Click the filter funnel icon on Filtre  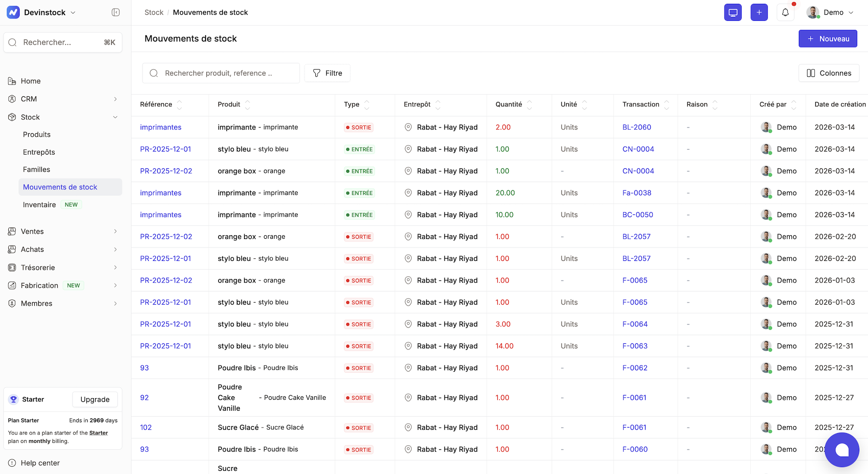tap(317, 73)
